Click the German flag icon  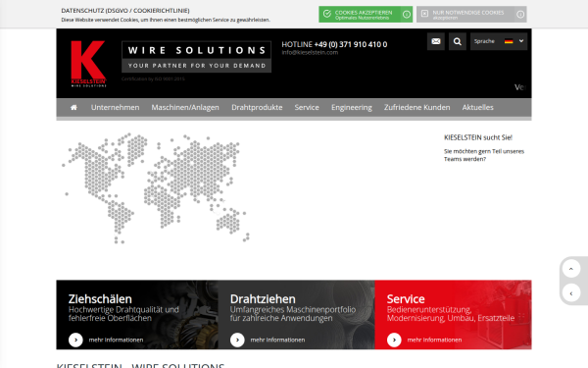(x=509, y=41)
